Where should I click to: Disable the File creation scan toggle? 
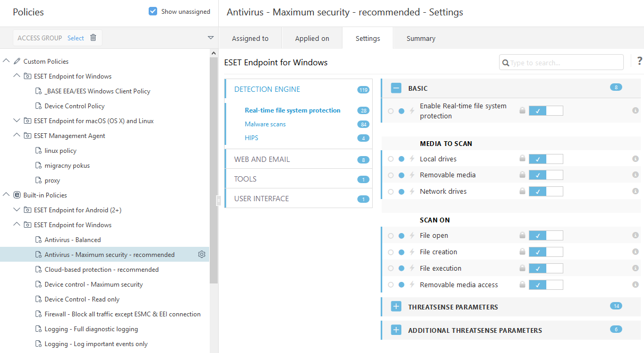(546, 252)
